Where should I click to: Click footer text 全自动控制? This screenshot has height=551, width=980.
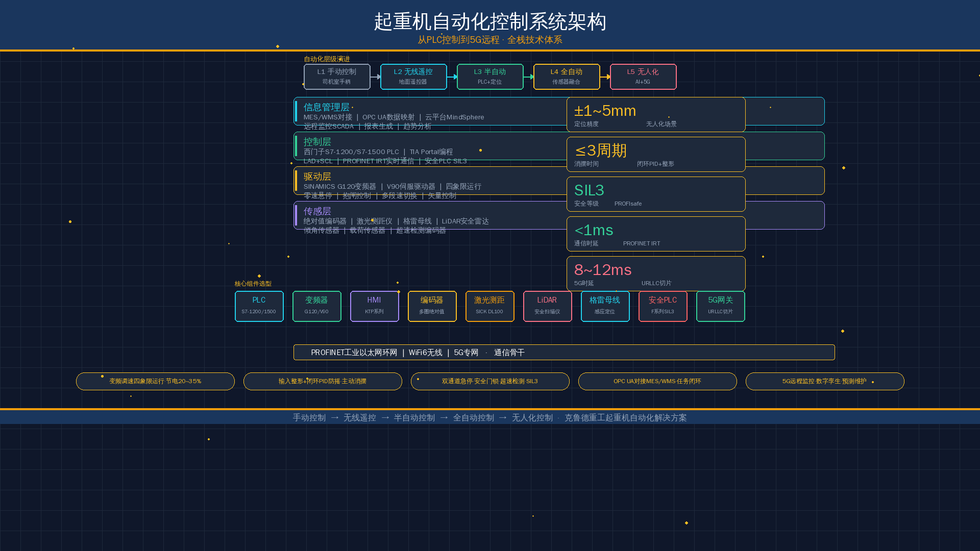point(474,418)
